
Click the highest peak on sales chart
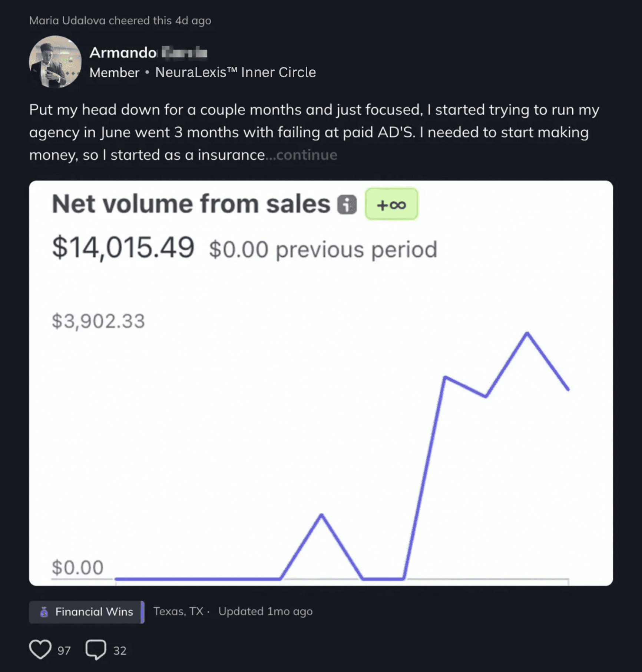(x=527, y=333)
